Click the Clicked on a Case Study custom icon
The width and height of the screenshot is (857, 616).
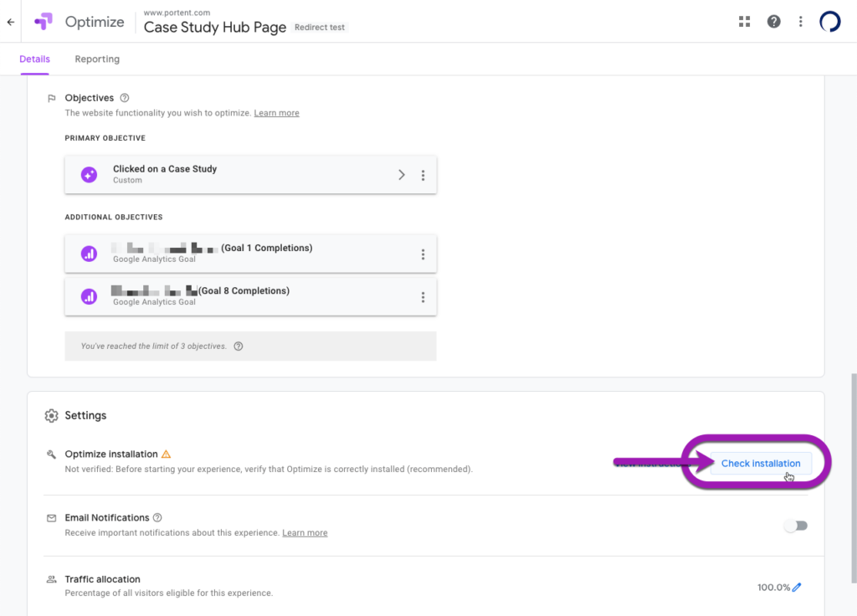point(89,174)
